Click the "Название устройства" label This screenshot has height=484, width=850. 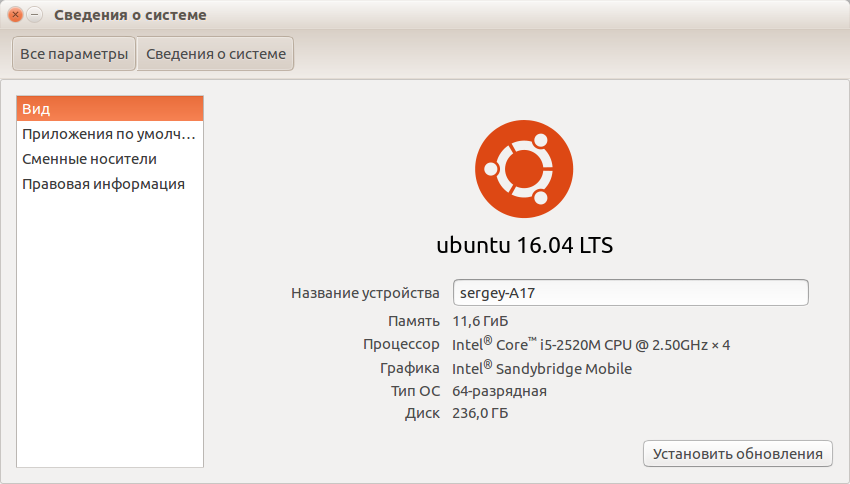365,293
